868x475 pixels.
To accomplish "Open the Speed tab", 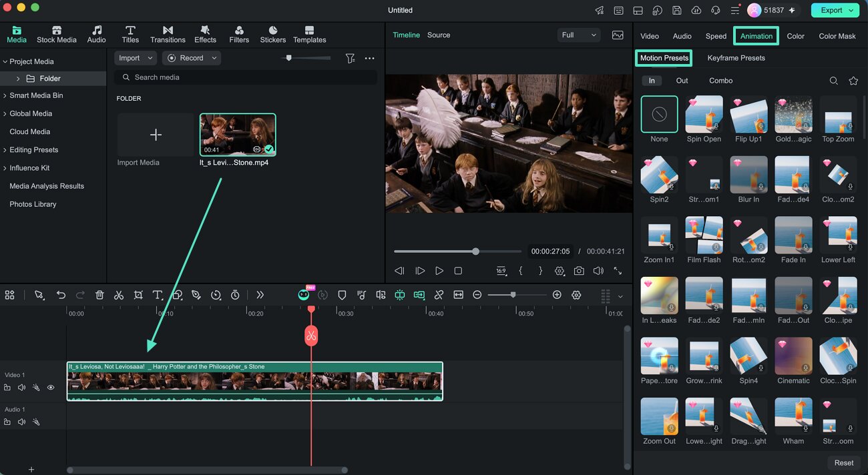I will [x=716, y=36].
